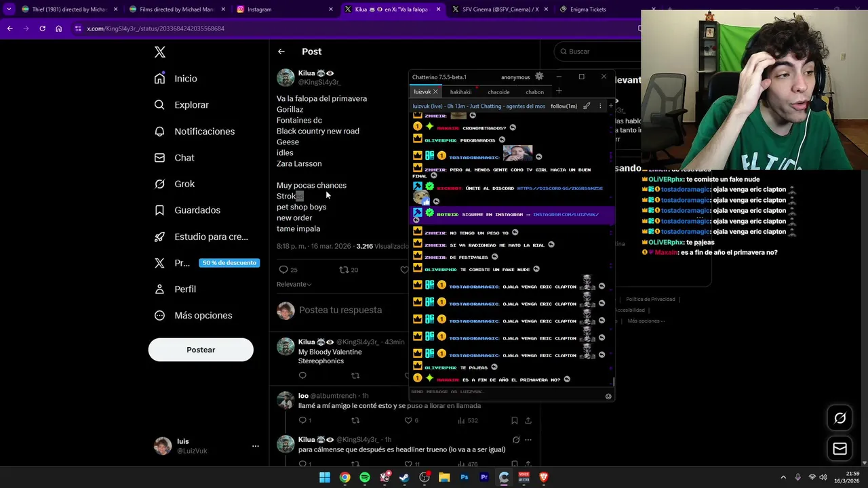
Task: Click the Grok floating button
Action: [x=840, y=418]
